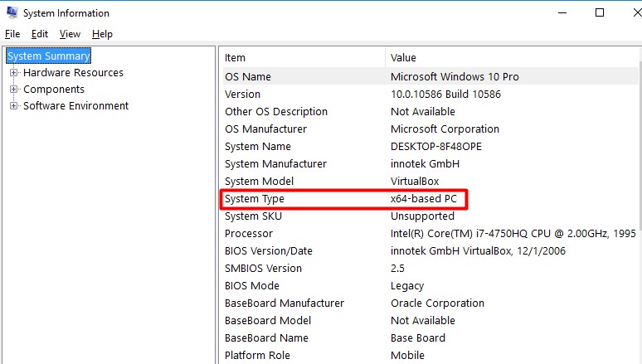
Task: Select the Components category
Action: pos(54,90)
